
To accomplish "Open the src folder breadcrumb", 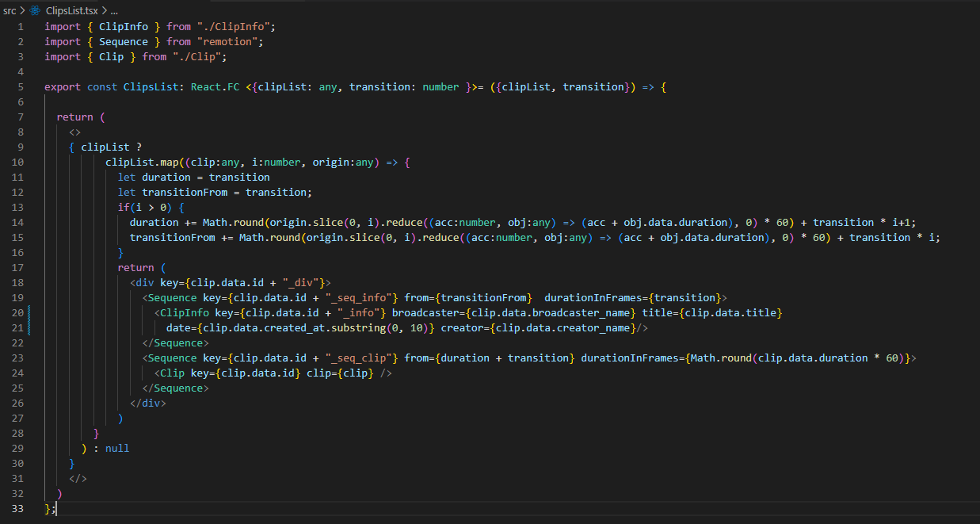I will coord(10,10).
